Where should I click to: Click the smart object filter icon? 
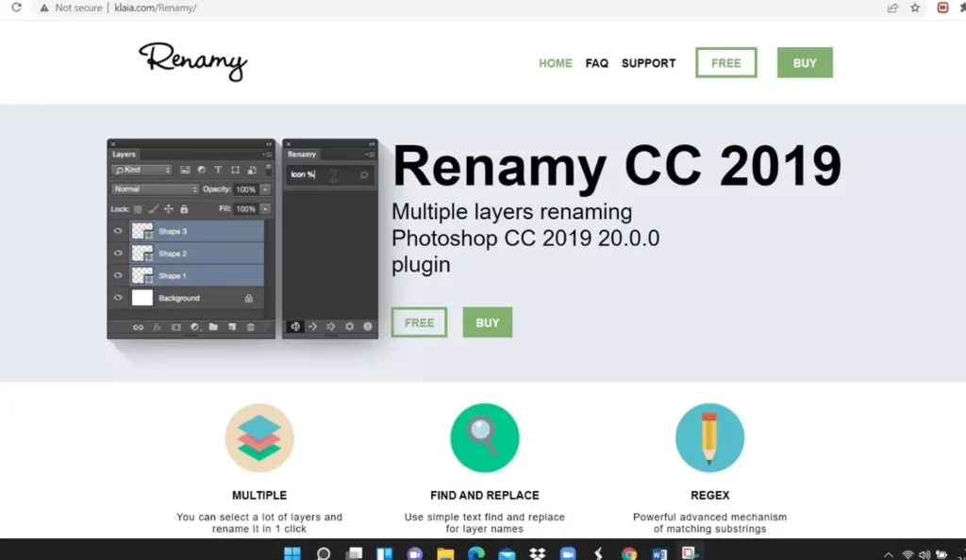click(251, 170)
